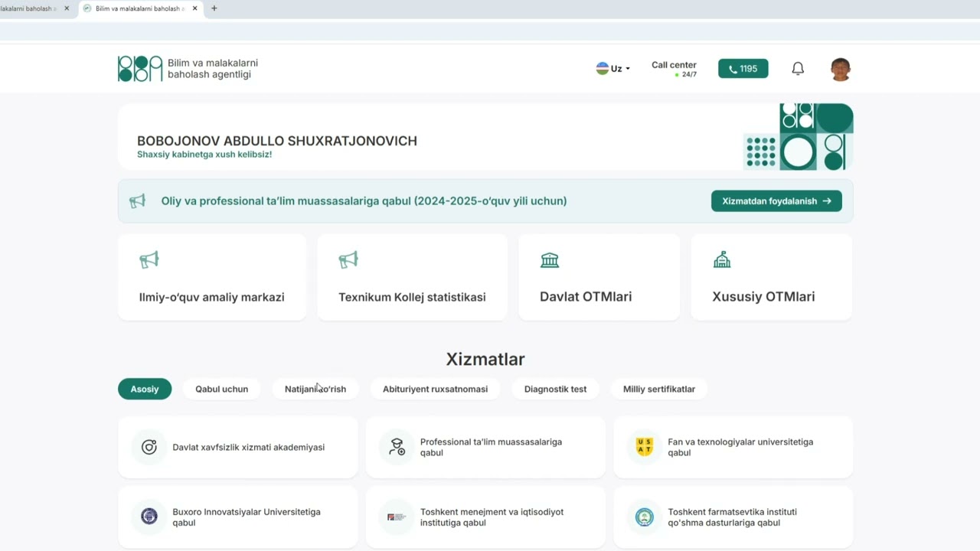Click the Call center 24/7 text

click(674, 69)
